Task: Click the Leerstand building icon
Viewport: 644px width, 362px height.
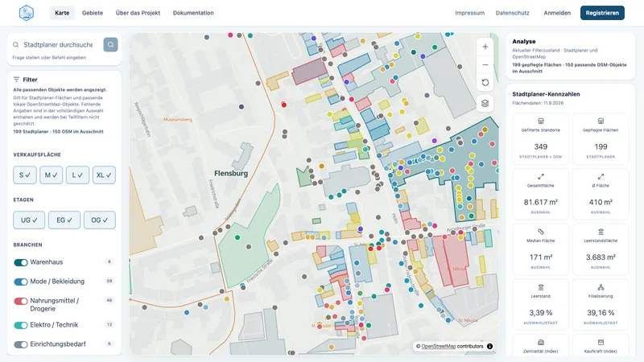Action: point(540,287)
